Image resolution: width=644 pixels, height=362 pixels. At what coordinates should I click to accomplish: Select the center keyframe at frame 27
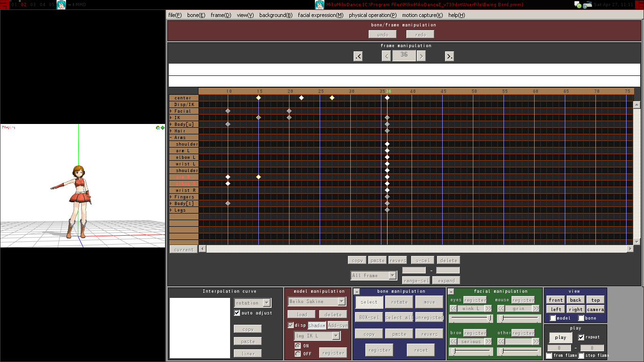332,98
